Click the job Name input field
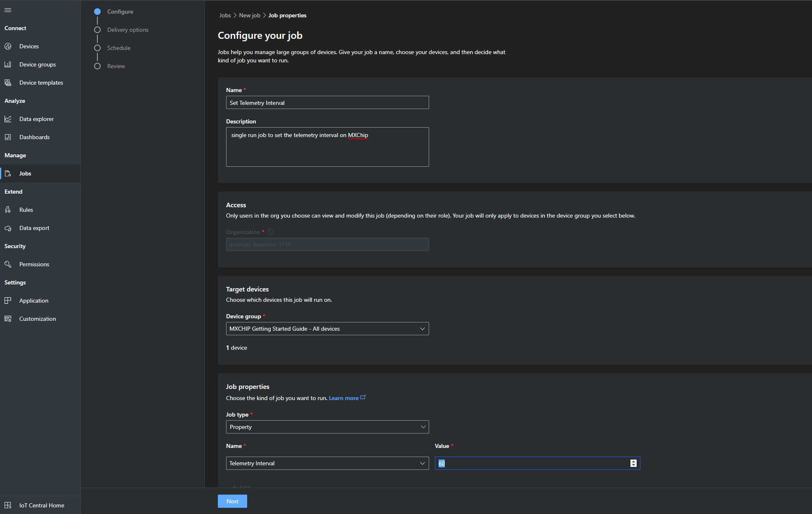 327,102
